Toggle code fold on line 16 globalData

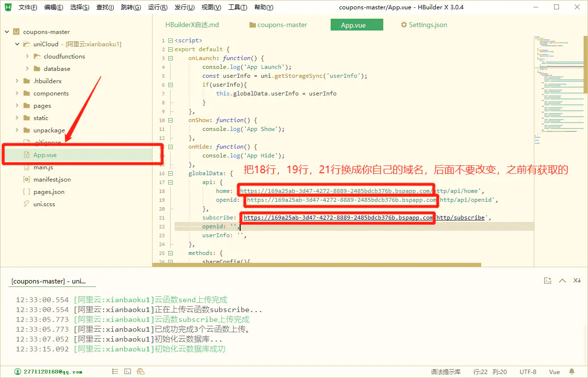pyautogui.click(x=170, y=173)
